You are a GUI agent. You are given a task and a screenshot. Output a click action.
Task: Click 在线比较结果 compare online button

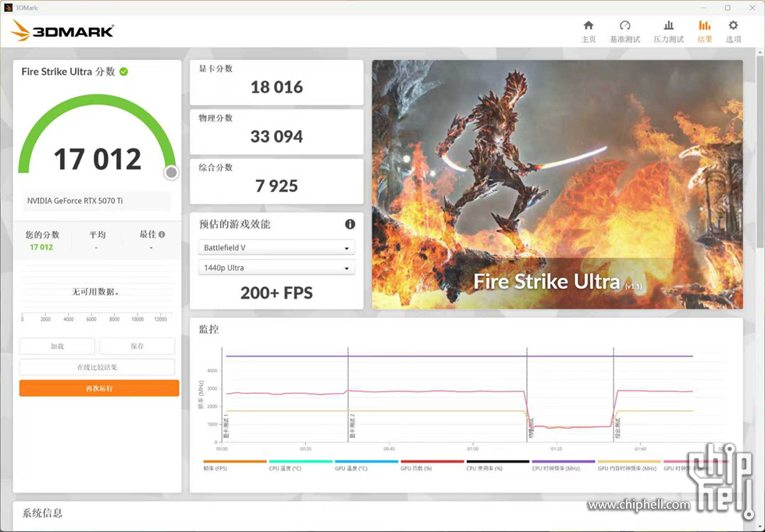[x=97, y=367]
